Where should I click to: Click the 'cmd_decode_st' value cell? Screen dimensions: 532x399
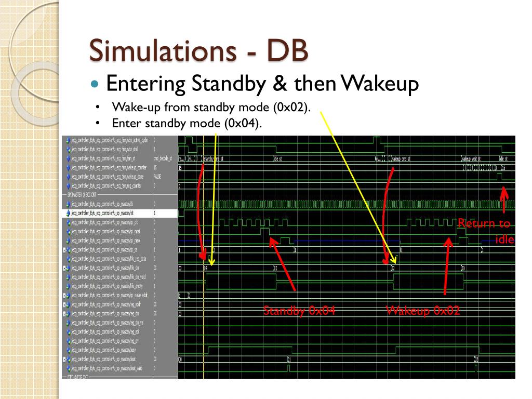click(163, 158)
